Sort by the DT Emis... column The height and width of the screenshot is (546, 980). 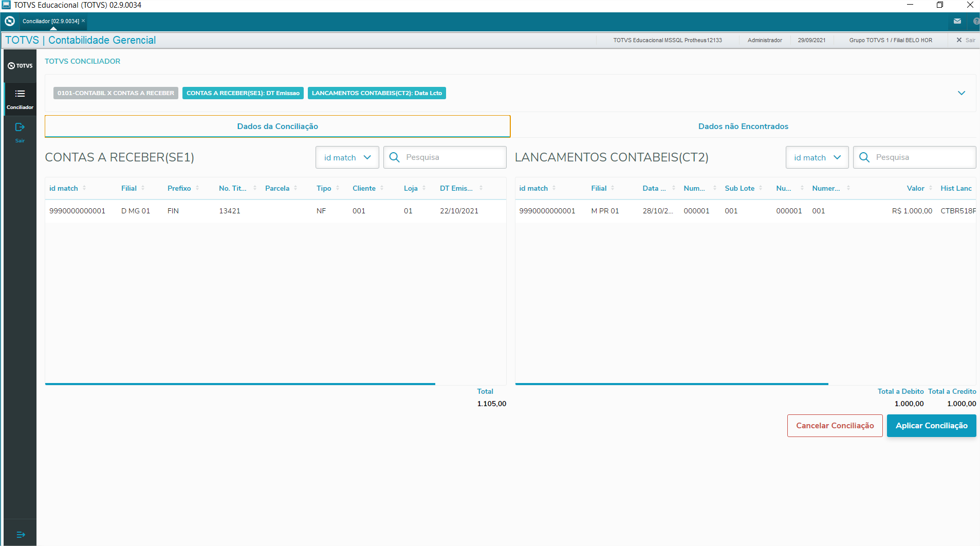coord(481,188)
